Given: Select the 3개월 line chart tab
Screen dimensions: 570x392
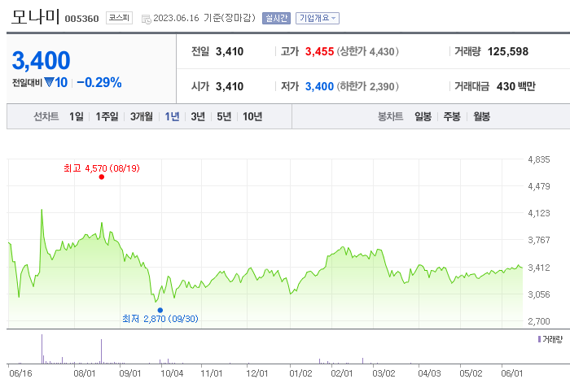Looking at the screenshot, I should 142,116.
